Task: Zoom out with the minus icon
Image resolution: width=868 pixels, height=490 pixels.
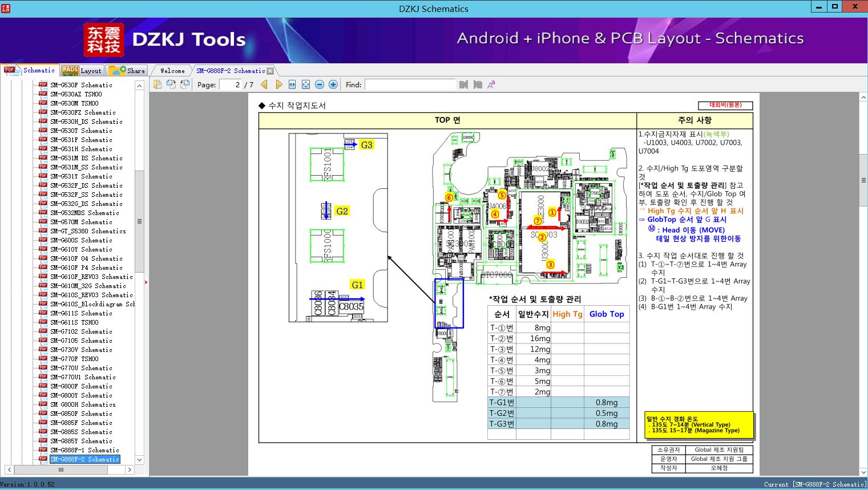Action: 320,84
